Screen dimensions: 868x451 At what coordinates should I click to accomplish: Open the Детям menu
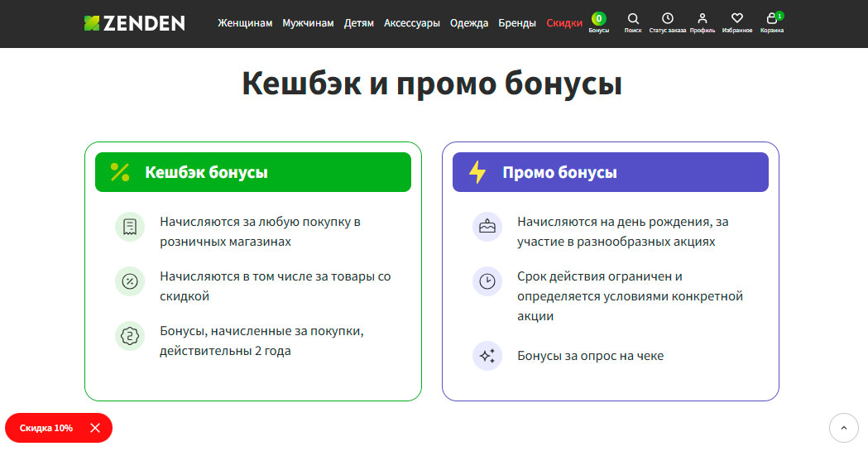tap(359, 23)
